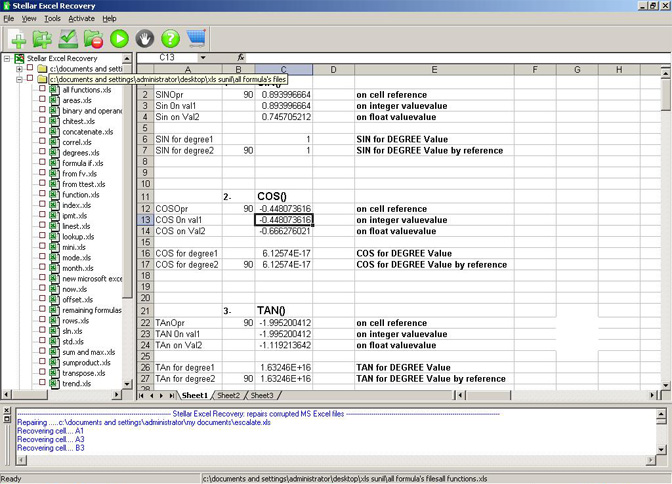Collapse the all formula's files folder node
672x484 pixels.
pyautogui.click(x=19, y=79)
